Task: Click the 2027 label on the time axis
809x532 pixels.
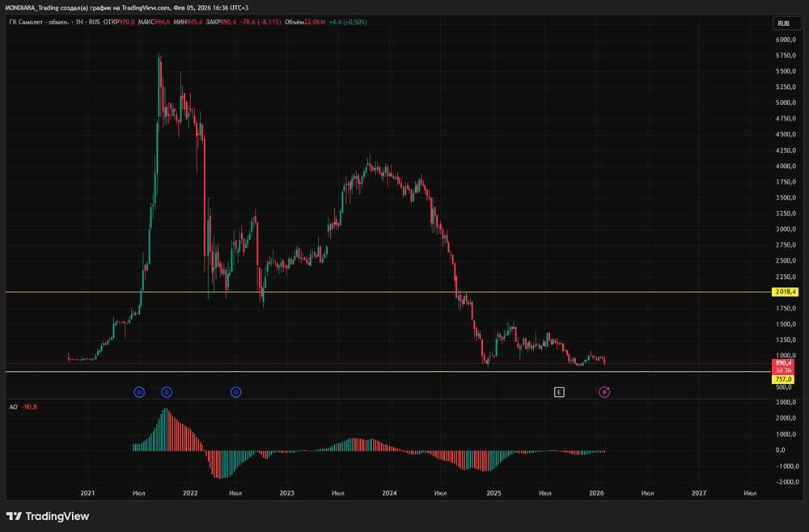Action: [699, 493]
